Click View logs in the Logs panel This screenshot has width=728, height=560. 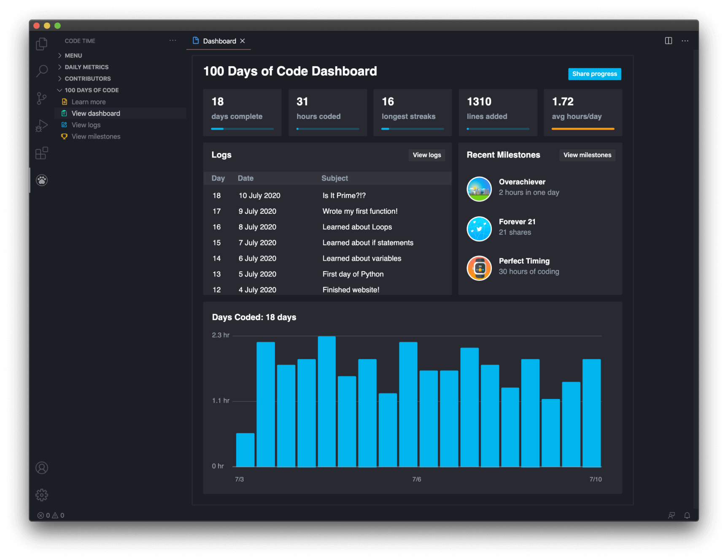[x=426, y=155]
